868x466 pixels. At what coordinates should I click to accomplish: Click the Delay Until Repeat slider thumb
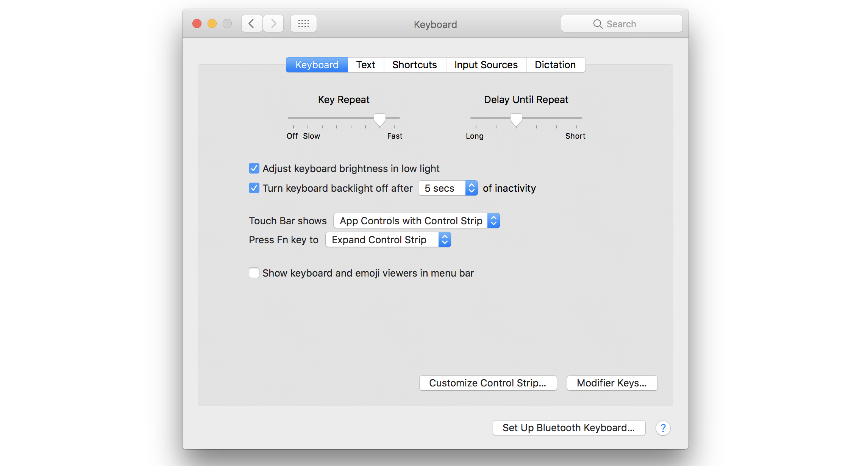[x=516, y=120]
